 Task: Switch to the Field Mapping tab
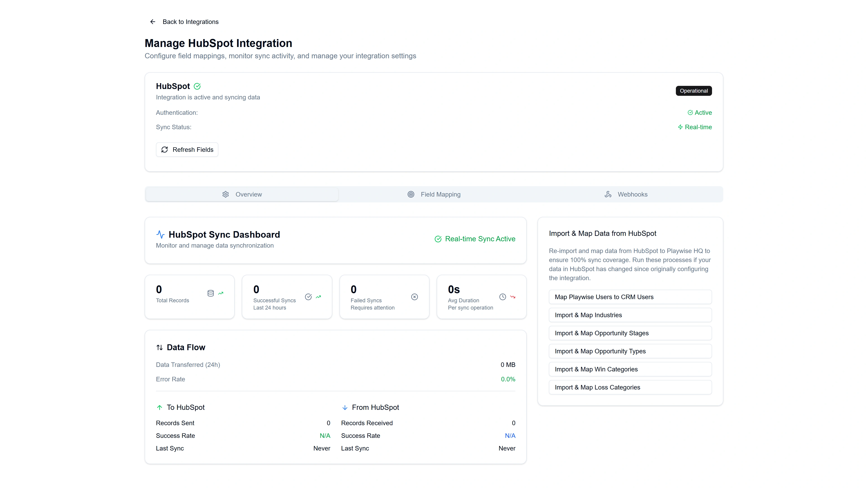tap(435, 194)
